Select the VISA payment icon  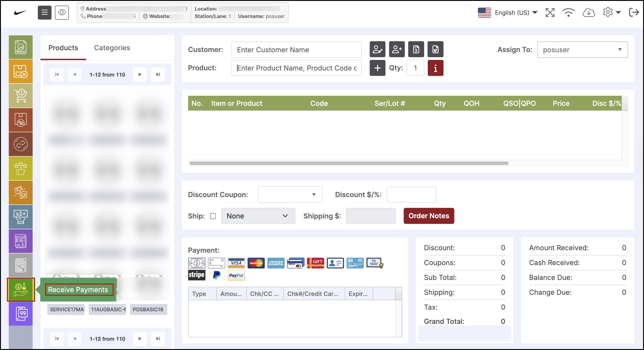point(236,263)
